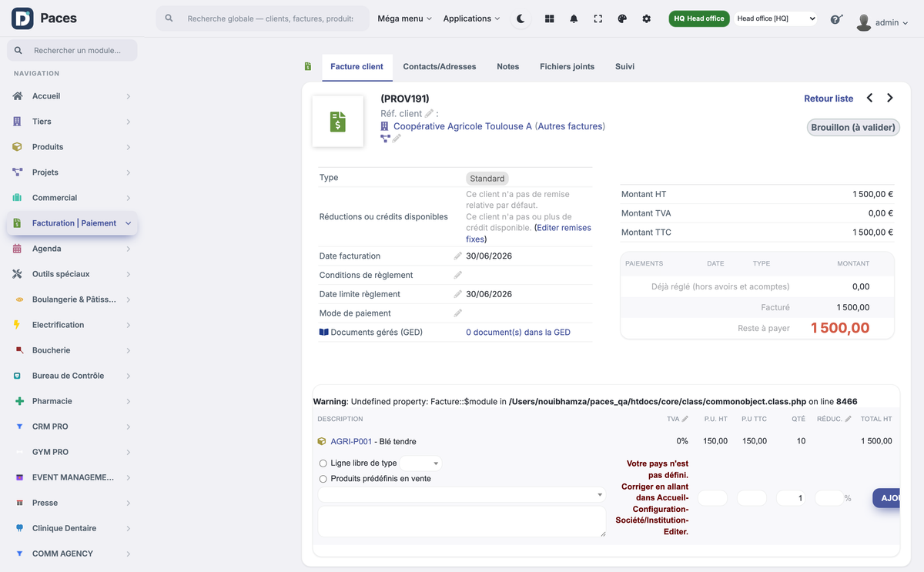
Task: Click the invoice icon left of tabs
Action: pos(308,67)
